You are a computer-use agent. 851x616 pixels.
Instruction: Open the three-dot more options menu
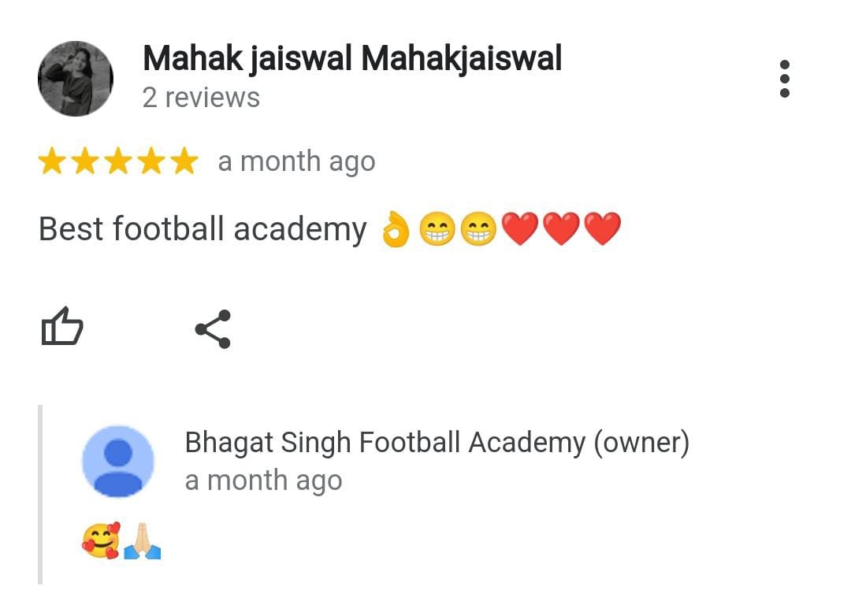[x=784, y=79]
